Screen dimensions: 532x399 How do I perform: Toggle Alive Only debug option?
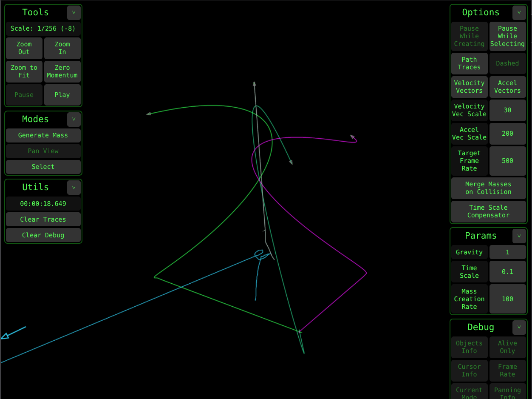click(508, 347)
